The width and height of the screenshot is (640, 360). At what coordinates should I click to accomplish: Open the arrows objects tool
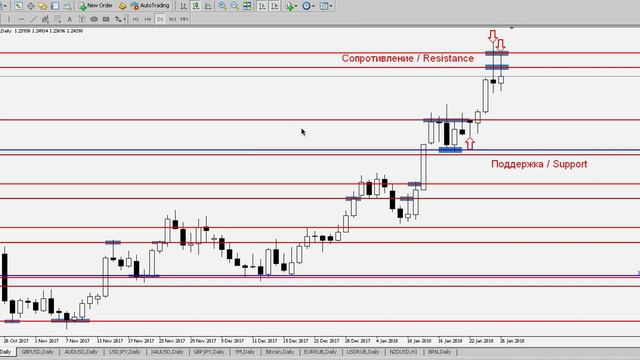coord(118,19)
